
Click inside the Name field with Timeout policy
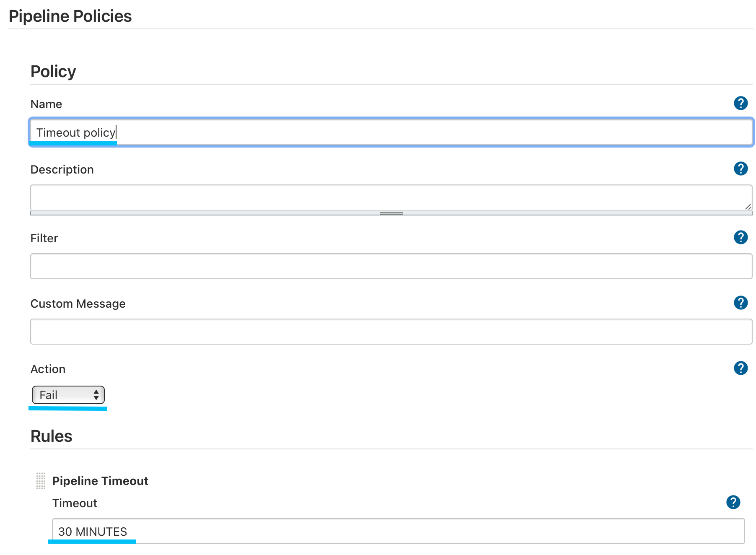point(391,132)
